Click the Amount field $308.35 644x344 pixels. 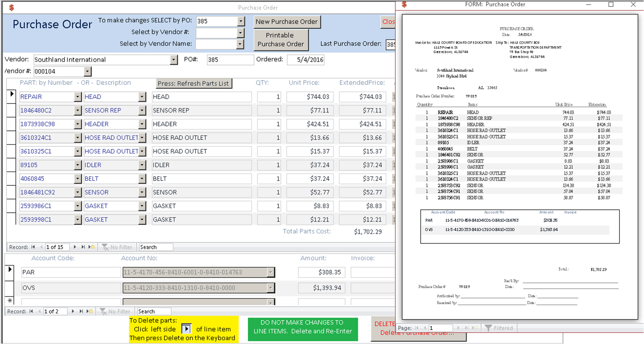322,272
